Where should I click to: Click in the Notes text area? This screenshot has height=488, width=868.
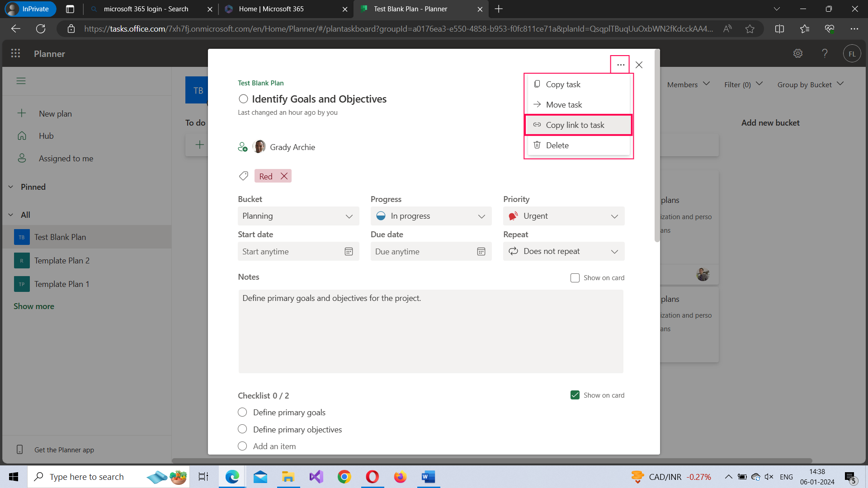click(x=431, y=331)
